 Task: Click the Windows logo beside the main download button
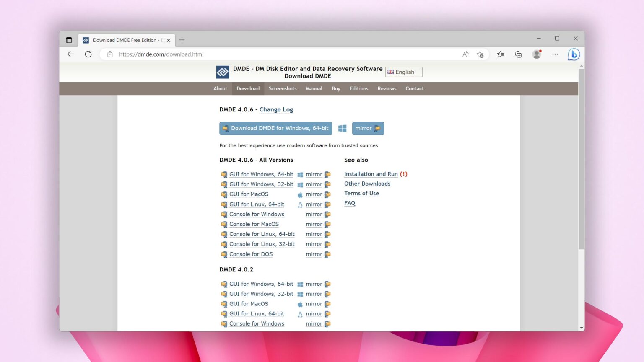click(342, 128)
